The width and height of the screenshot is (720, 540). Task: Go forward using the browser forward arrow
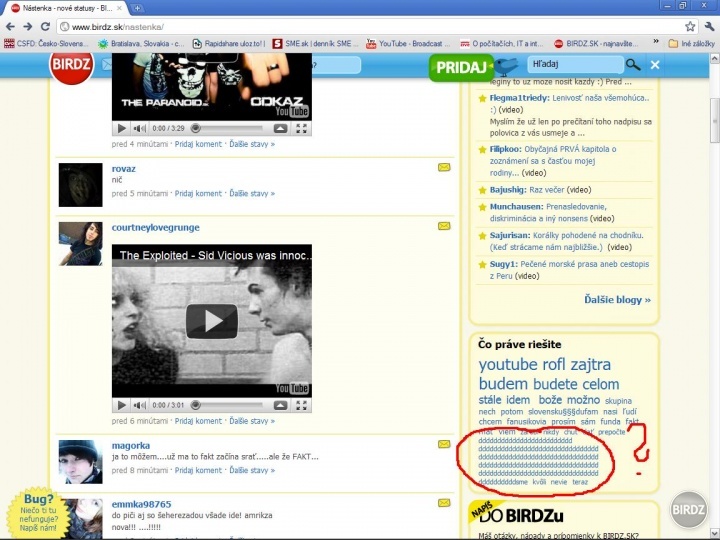point(28,27)
